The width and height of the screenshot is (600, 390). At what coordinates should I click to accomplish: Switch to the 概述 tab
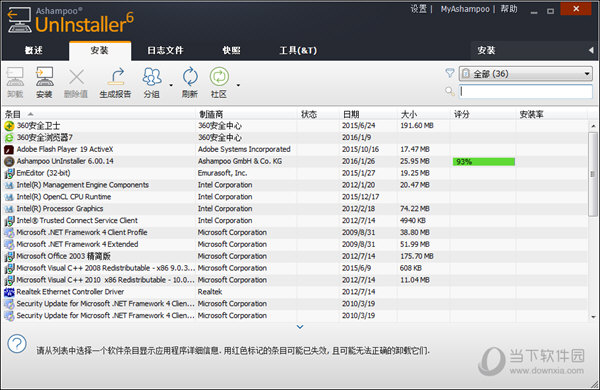34,51
